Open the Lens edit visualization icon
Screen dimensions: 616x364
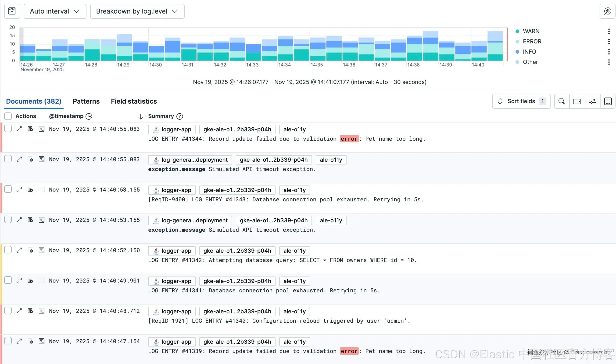(x=607, y=11)
